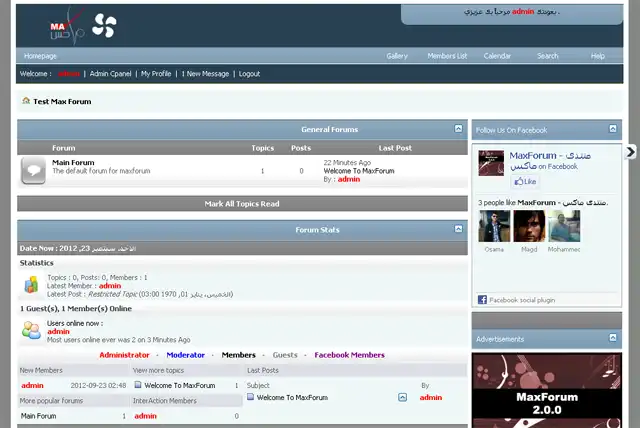Collapse the Follow Us On Facebook panel
Screen dimensions: 640x428
click(x=613, y=129)
